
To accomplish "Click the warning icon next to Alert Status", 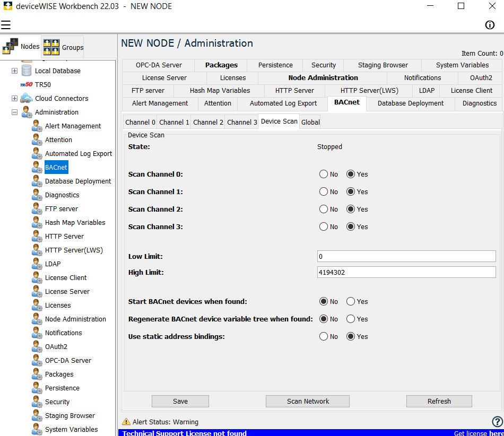I will pos(126,421).
